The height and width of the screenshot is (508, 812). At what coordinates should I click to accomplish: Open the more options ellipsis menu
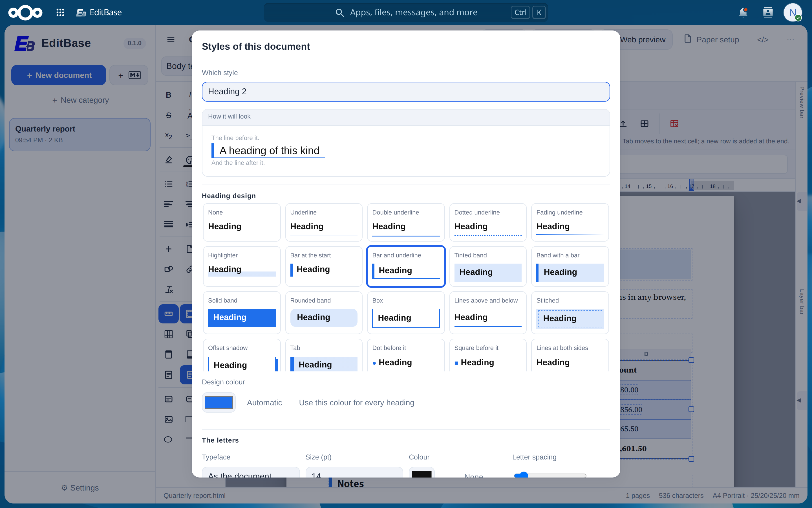coord(791,40)
